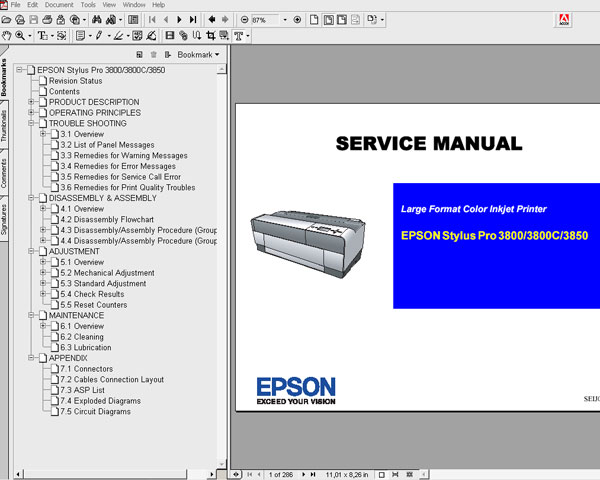600x480 pixels.
Task: Switch to the Thumbnails side tab
Action: (4, 125)
